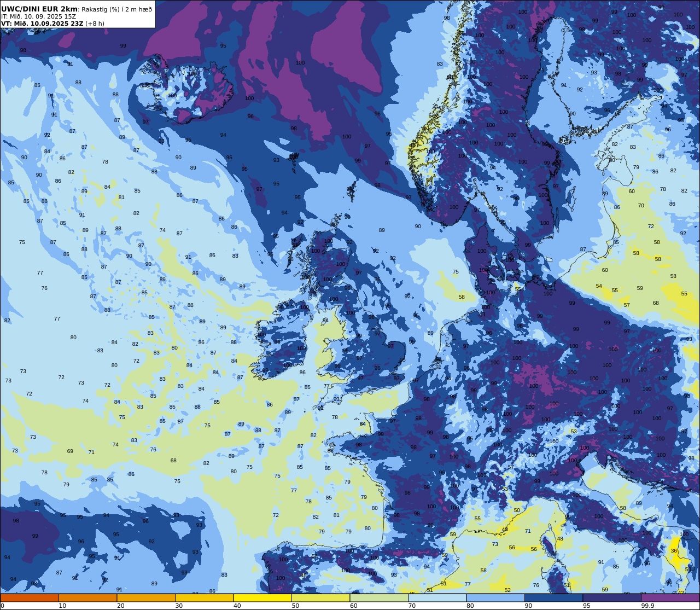Click the bright yellow 40–50 legend swatch
The image size is (700, 610).
(x=262, y=597)
